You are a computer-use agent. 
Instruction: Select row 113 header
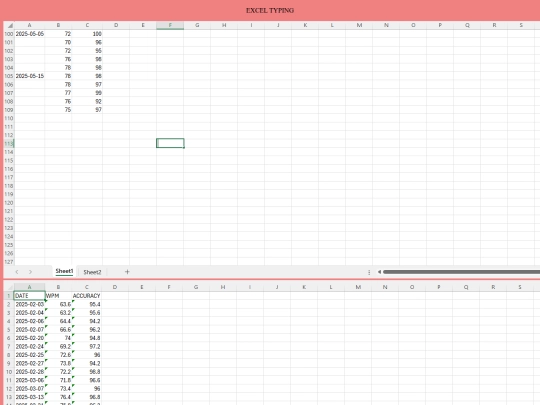click(9, 144)
